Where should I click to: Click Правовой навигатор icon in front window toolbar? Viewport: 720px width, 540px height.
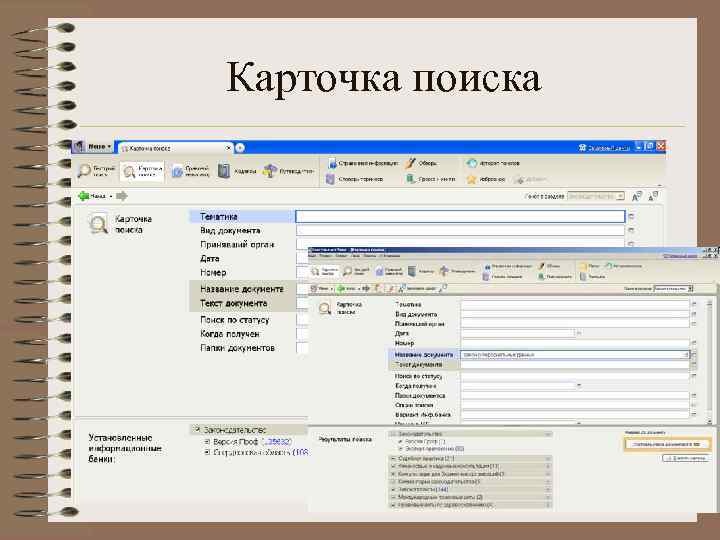(x=380, y=271)
